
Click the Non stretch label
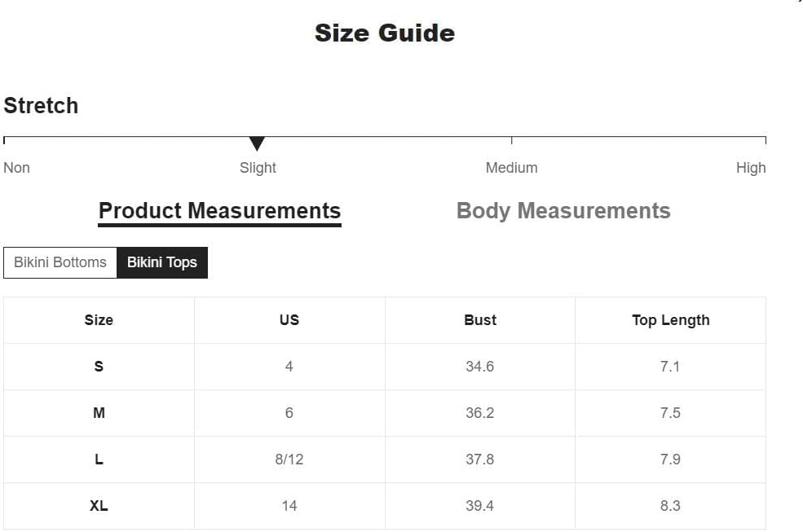(x=17, y=168)
